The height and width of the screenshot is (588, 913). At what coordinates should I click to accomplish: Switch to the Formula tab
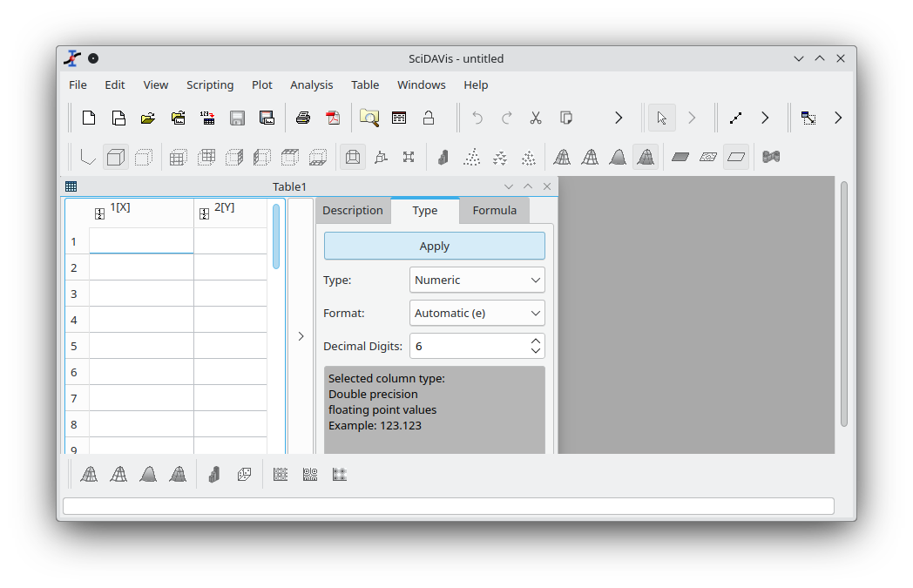(494, 211)
